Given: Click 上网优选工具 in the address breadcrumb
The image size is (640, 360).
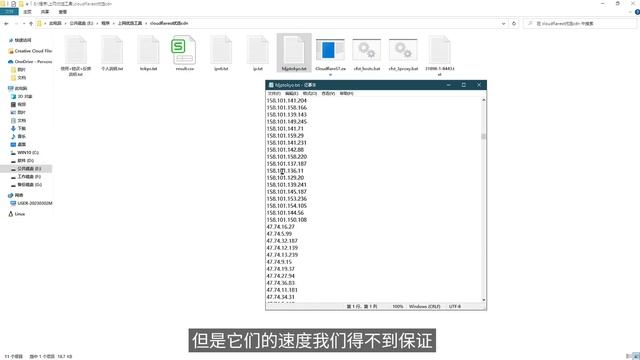Looking at the screenshot, I should [x=130, y=24].
